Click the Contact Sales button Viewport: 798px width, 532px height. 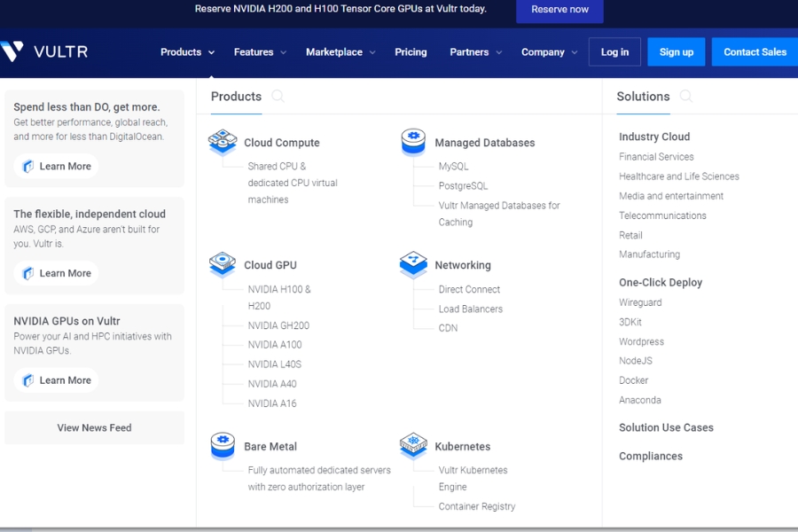click(755, 52)
